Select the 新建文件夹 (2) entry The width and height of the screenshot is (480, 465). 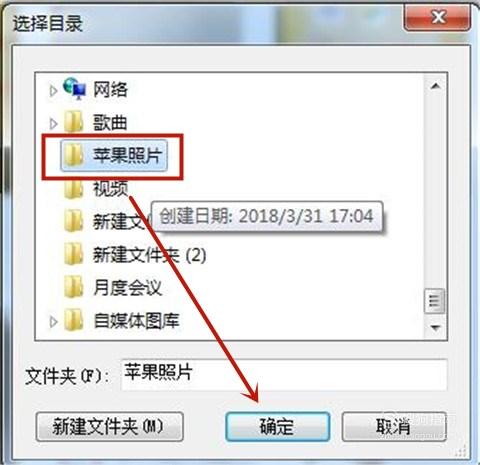tap(149, 255)
